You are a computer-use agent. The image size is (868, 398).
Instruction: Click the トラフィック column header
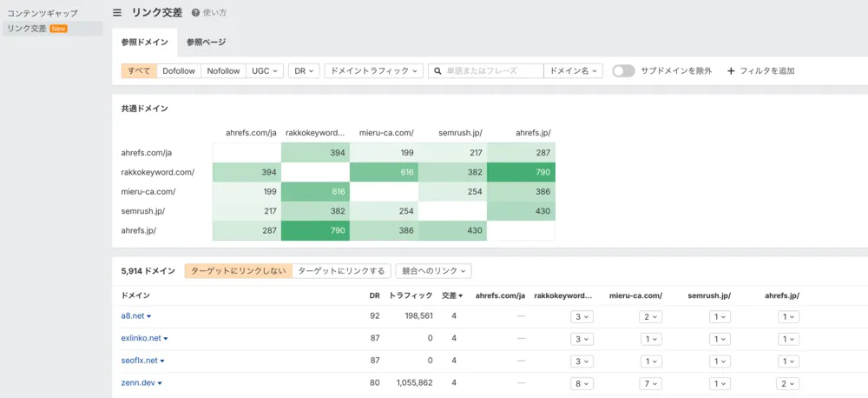(x=411, y=296)
